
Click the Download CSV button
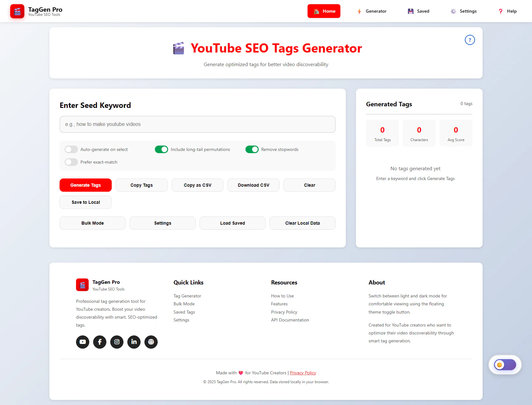(253, 185)
